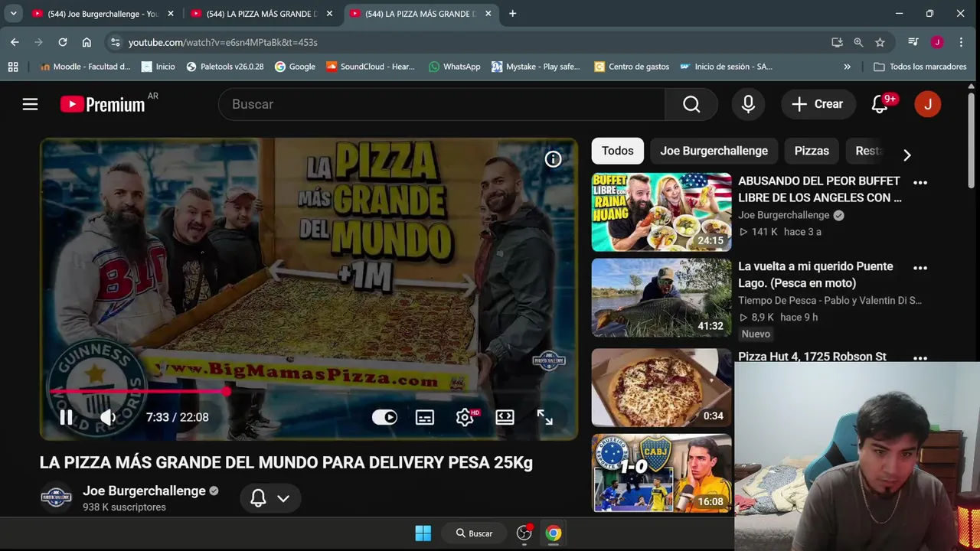
Task: Select the Joe Burgerchallenge filter chip
Action: [x=714, y=151]
